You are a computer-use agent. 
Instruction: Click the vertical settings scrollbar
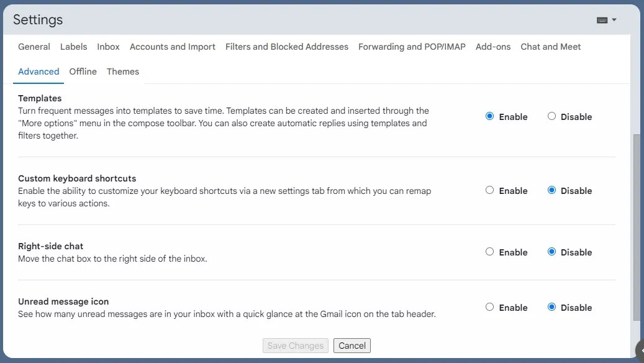click(x=636, y=224)
